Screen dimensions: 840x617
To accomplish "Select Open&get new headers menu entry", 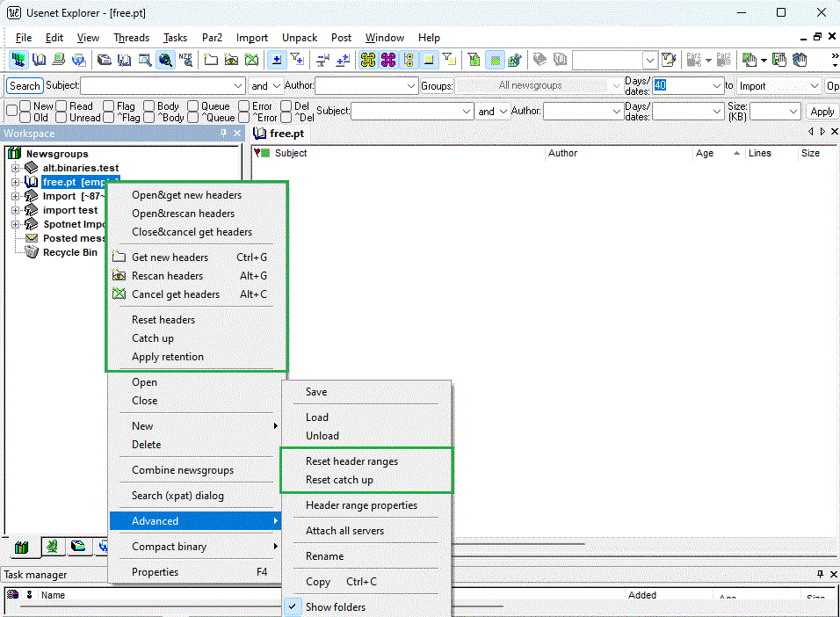I will [186, 195].
